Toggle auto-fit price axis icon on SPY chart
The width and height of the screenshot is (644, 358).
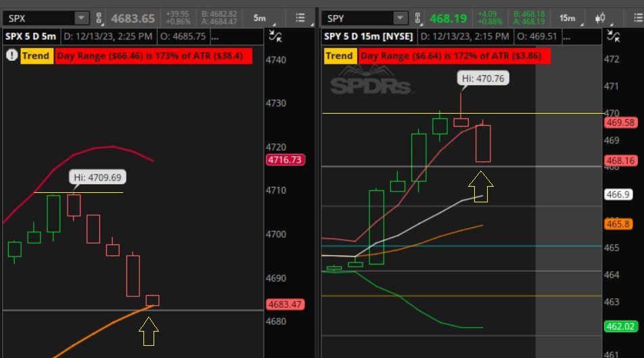[614, 36]
